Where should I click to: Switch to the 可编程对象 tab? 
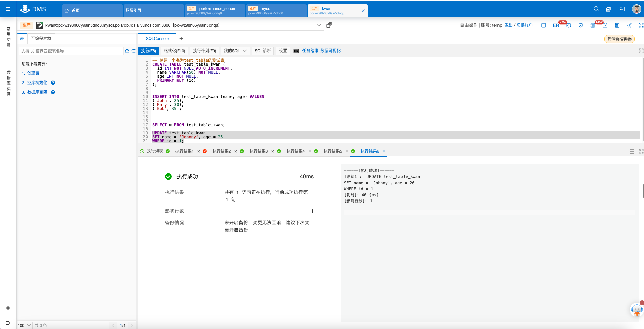point(41,39)
